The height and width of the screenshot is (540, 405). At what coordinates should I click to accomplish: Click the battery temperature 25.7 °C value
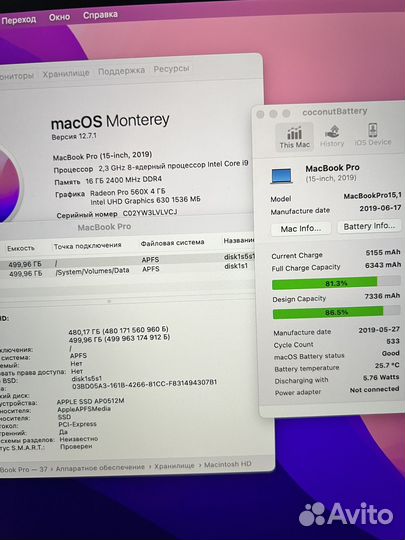tap(387, 365)
